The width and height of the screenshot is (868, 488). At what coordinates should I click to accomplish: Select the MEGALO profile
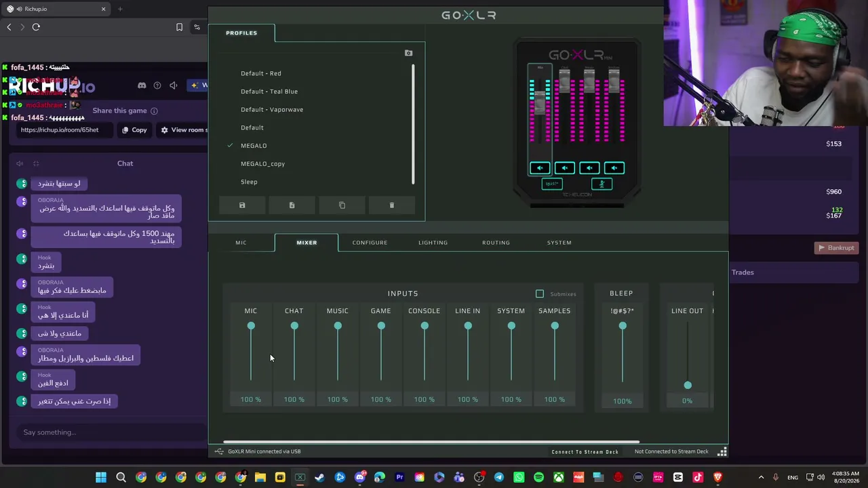tap(254, 146)
